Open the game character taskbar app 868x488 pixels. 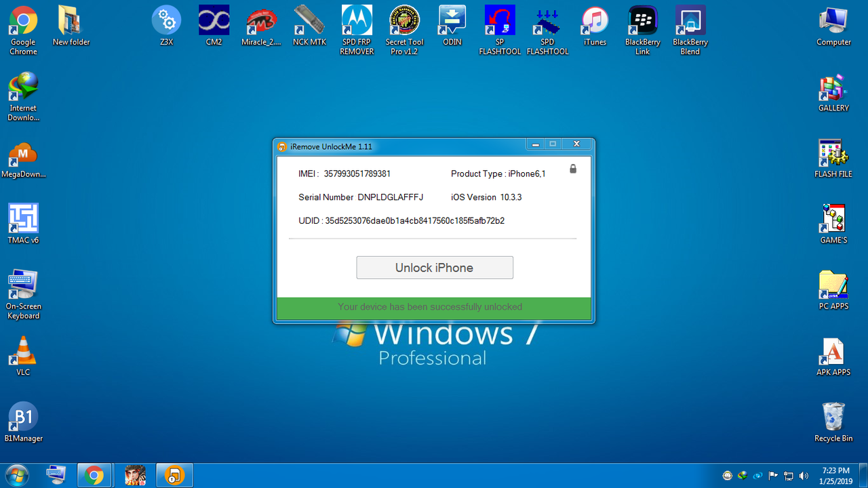[134, 475]
